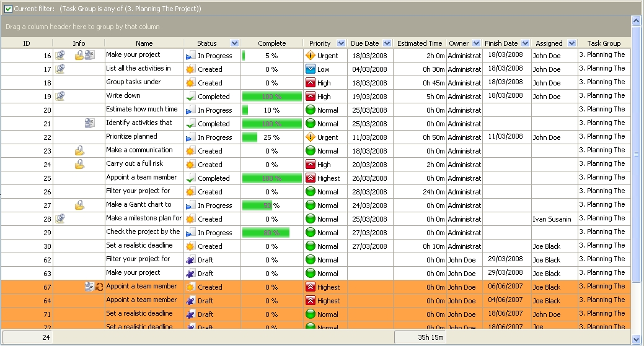Open the Status column filter dropdown
The image size is (644, 346).
pyautogui.click(x=234, y=43)
